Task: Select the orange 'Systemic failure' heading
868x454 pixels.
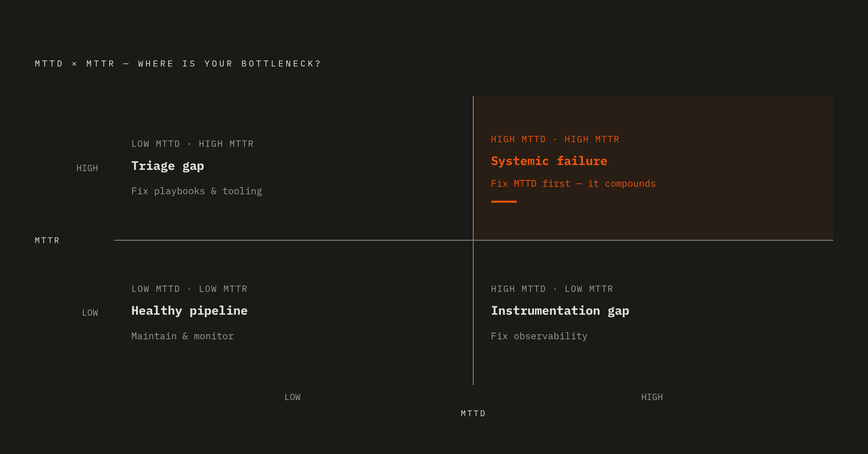Action: coord(549,161)
